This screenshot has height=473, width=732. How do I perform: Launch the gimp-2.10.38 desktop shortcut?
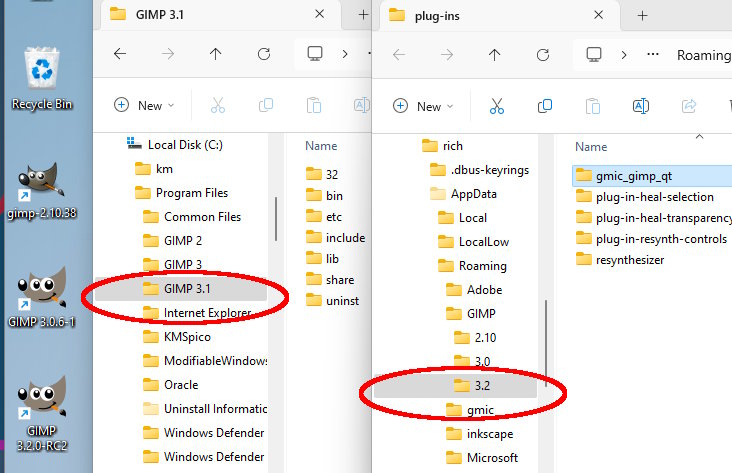point(42,191)
